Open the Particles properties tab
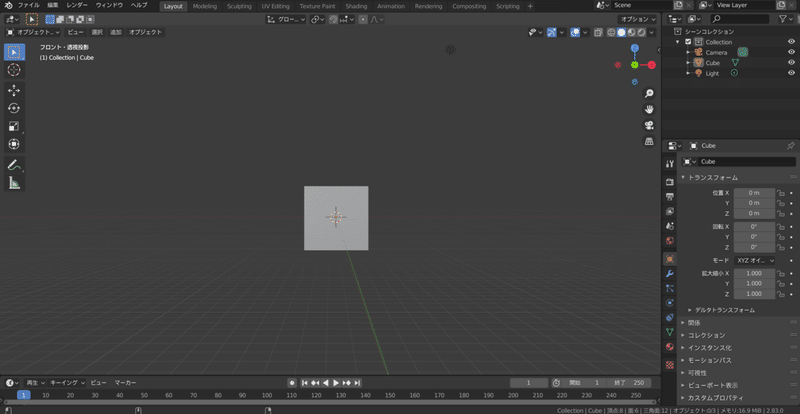This screenshot has height=414, width=800. pos(670,288)
